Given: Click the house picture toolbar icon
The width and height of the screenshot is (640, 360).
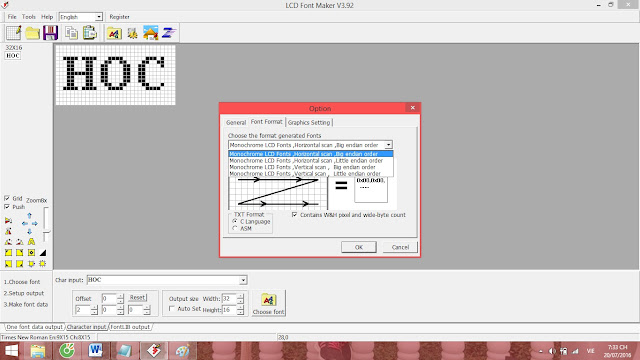Looking at the screenshot, I should click(x=151, y=33).
